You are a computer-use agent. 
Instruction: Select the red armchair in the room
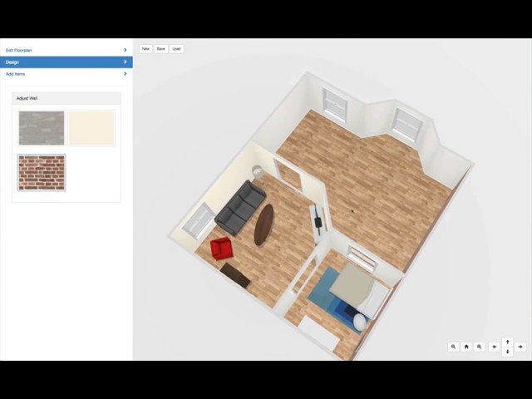click(221, 249)
